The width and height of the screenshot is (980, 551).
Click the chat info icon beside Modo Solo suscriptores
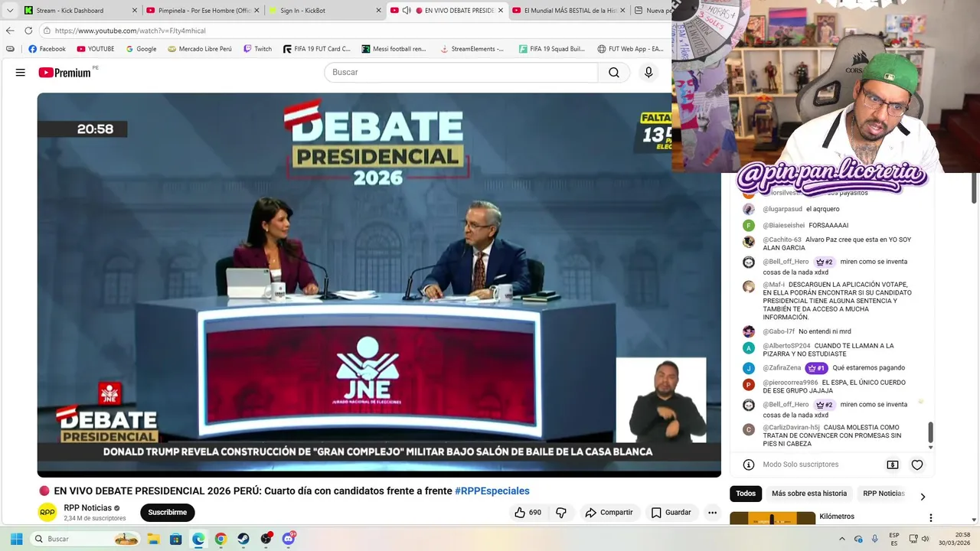(x=749, y=465)
